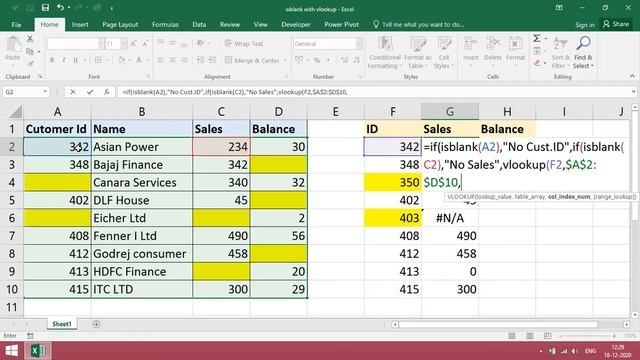Click the Clear eraser icon
The width and height of the screenshot is (640, 360).
(537, 63)
